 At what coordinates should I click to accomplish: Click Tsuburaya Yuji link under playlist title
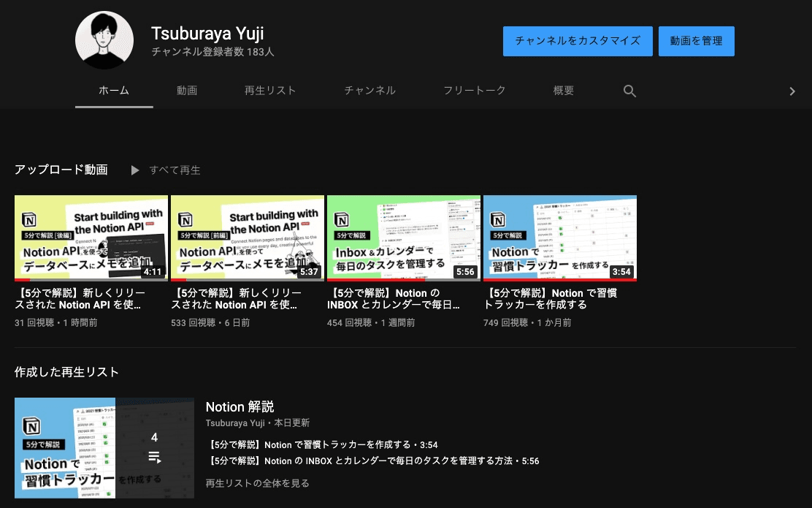coord(235,423)
